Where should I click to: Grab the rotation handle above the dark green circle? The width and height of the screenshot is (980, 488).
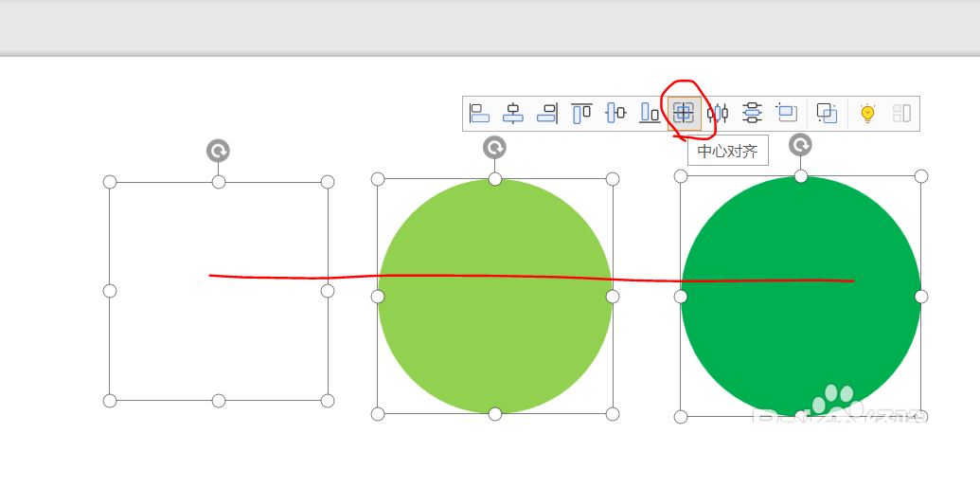tap(800, 145)
